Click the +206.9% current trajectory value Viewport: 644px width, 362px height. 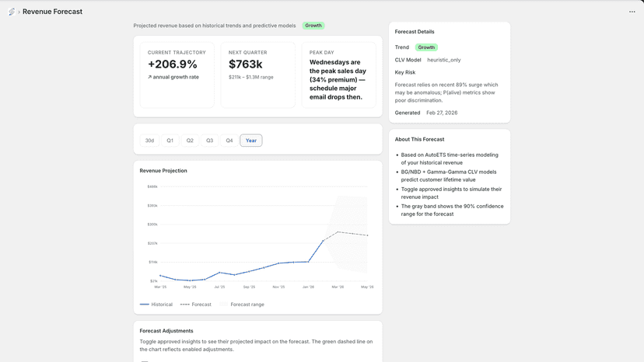coord(173,64)
